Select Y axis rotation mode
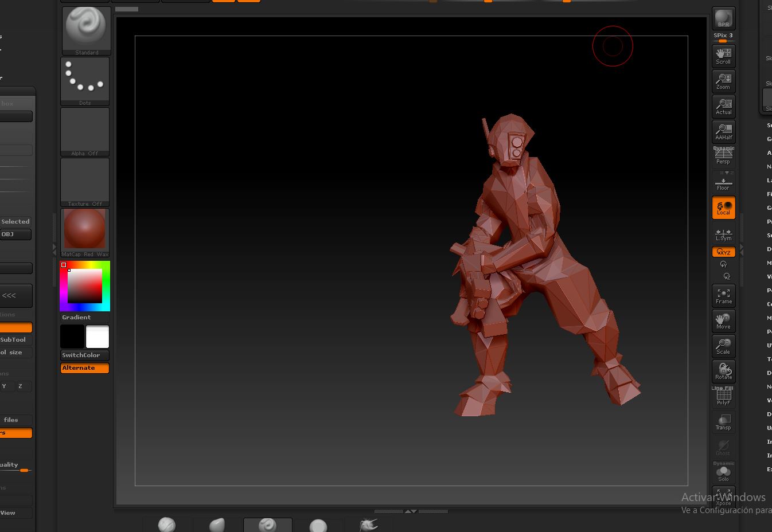The height and width of the screenshot is (532, 772). [x=723, y=264]
